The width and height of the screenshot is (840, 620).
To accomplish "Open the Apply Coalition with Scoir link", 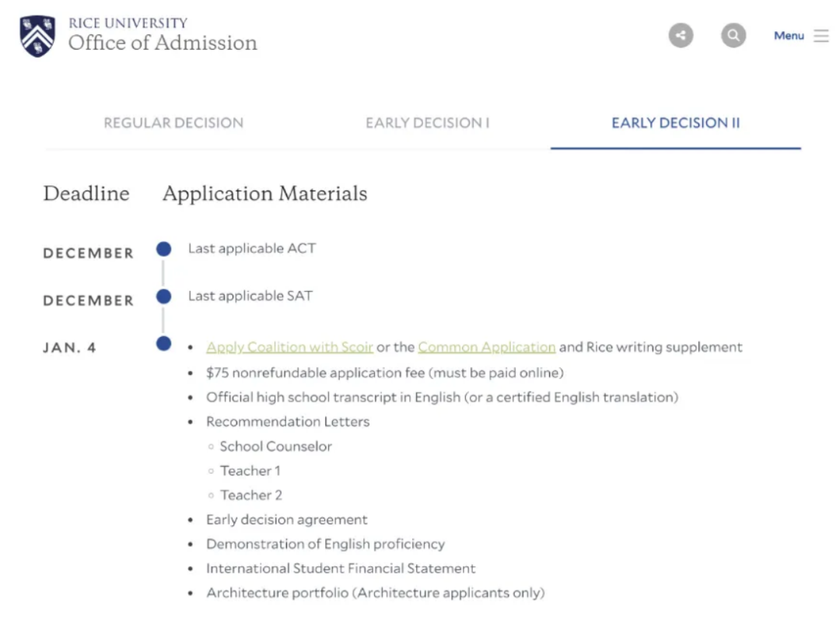I will (x=289, y=347).
